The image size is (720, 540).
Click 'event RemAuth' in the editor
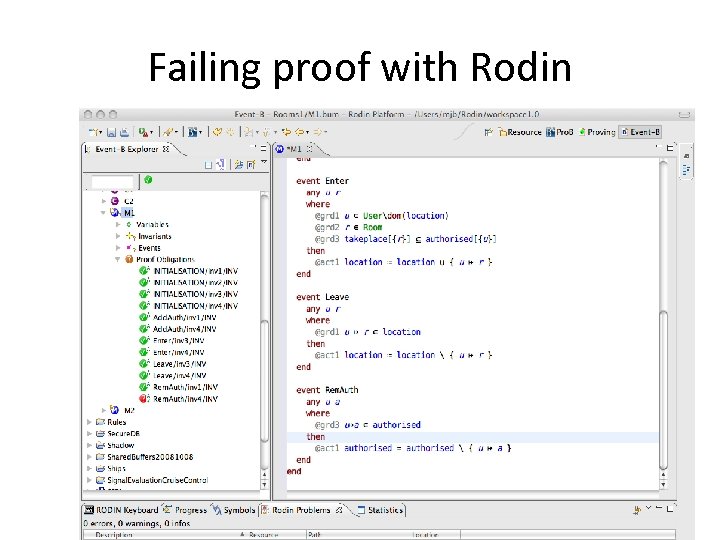pyautogui.click(x=327, y=390)
